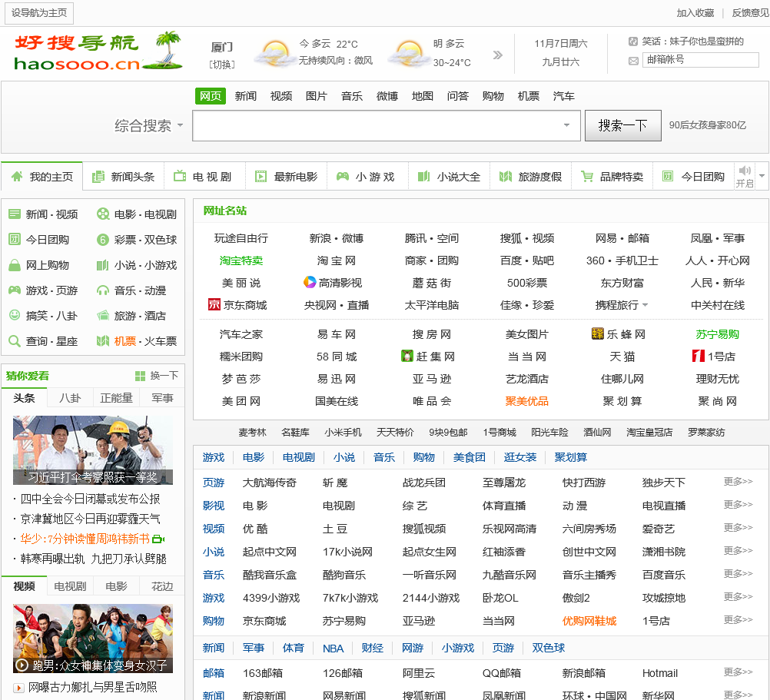Switch city via the [切换] link
The image size is (770, 700).
[222, 65]
